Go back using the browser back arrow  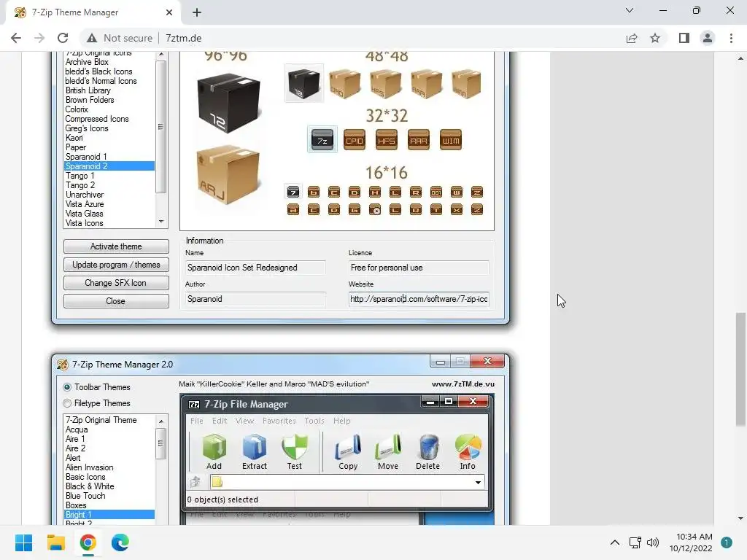pos(16,38)
